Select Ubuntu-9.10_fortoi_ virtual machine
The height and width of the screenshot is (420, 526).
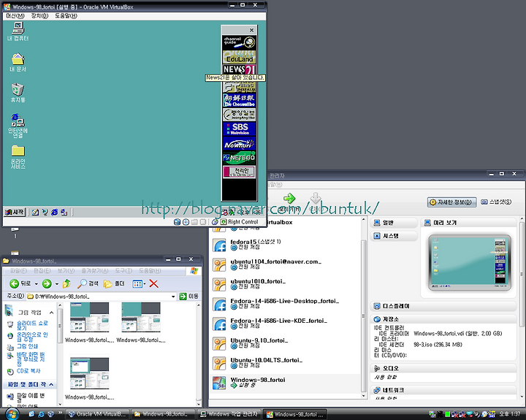285,344
